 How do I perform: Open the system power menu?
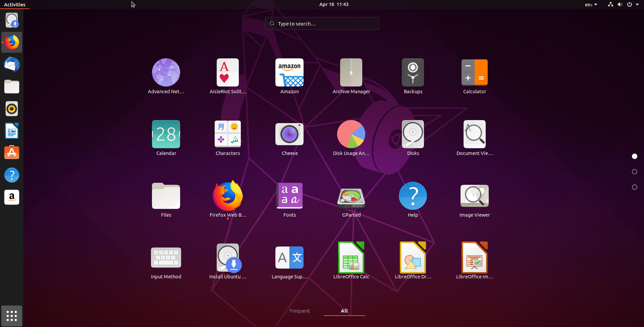tap(633, 4)
